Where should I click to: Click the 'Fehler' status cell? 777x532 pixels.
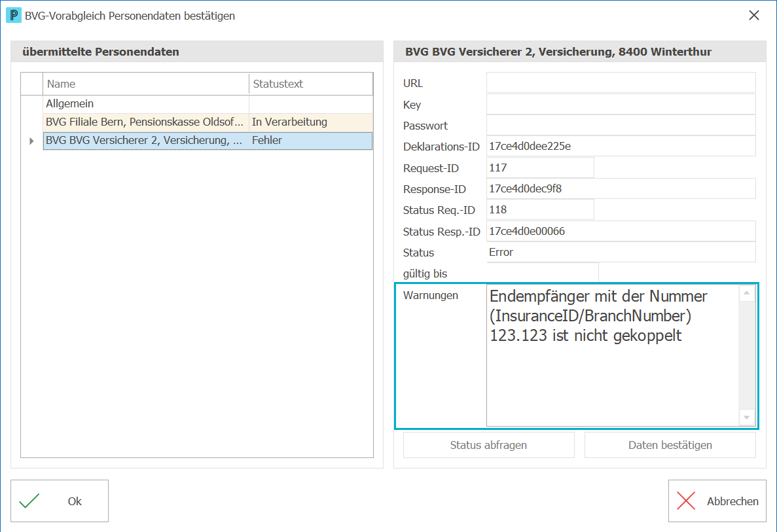311,141
